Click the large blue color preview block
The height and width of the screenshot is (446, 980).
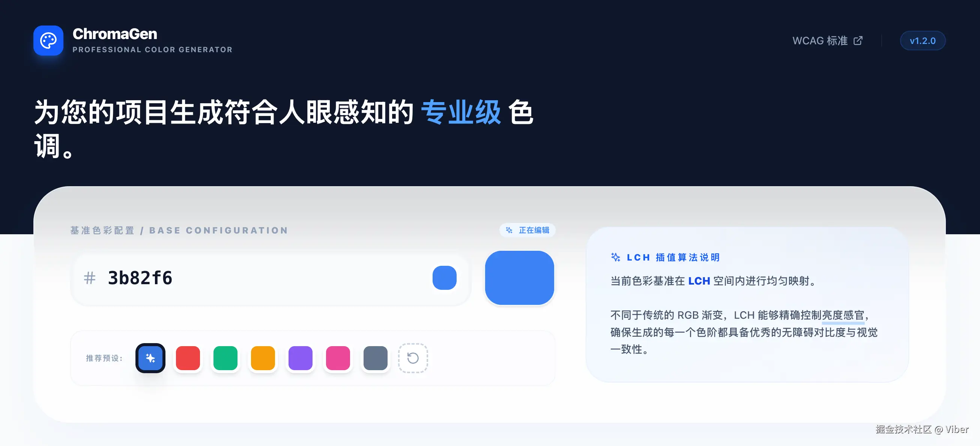click(519, 278)
